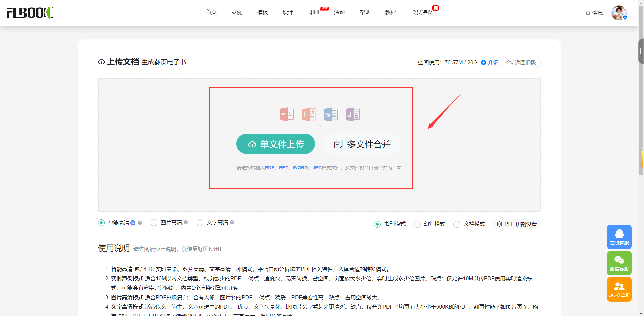Click the 单文件上传 button
Viewport: 644px width, 316px height.
[275, 144]
